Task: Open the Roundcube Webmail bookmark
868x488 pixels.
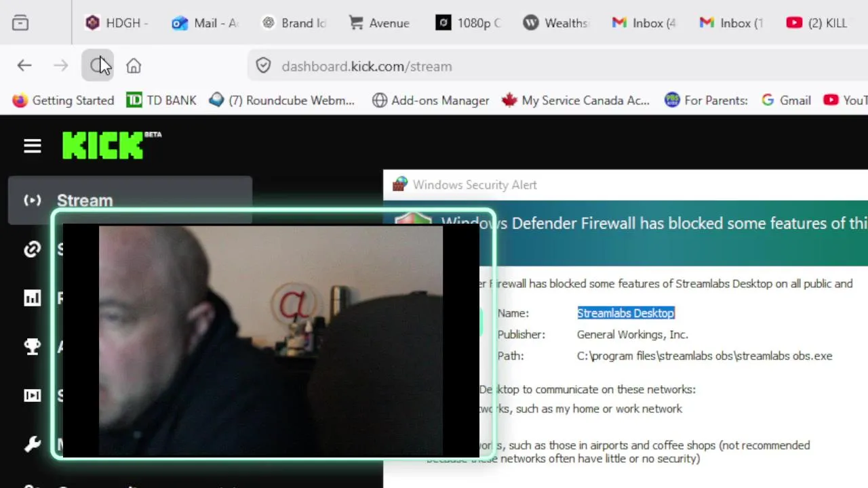Action: pos(281,100)
